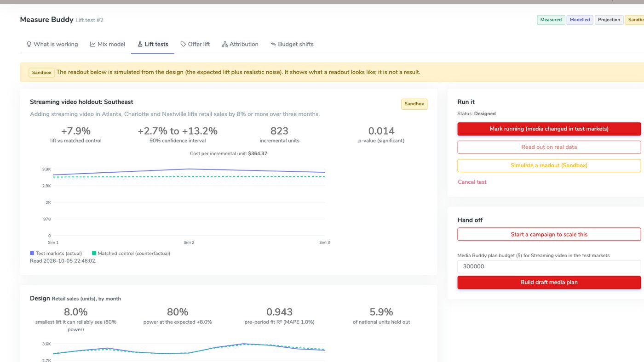644x362 pixels.
Task: Go to the Attribution tab
Action: pos(240,44)
